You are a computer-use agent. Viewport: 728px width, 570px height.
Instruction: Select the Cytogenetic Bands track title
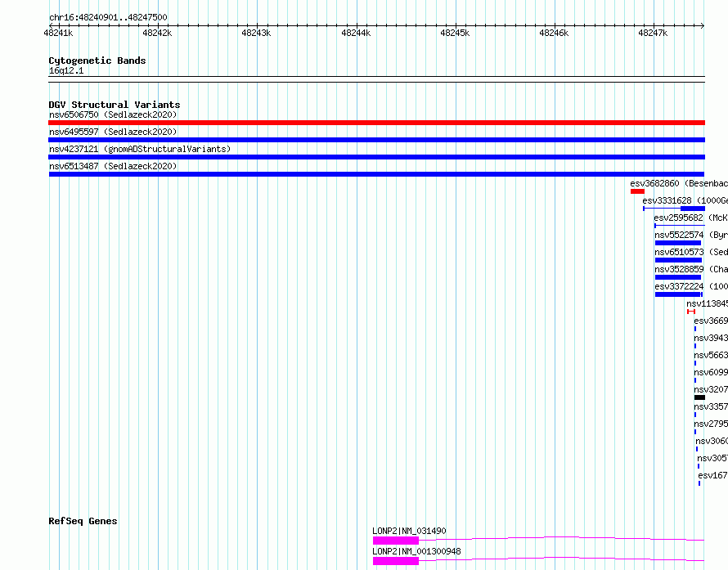pyautogui.click(x=97, y=61)
